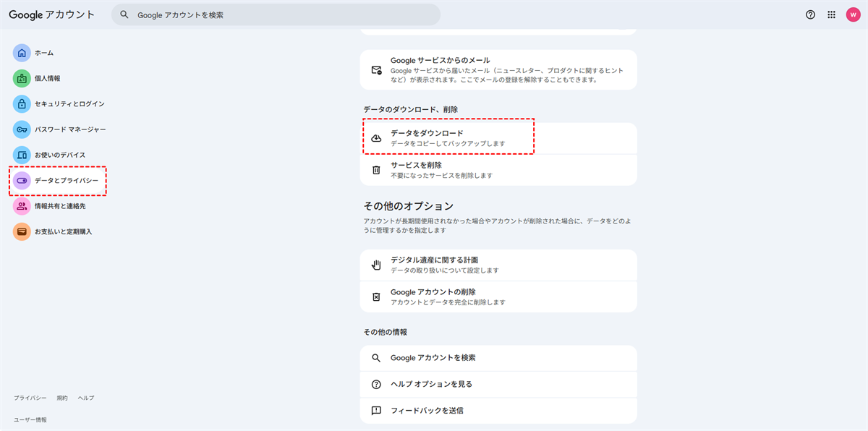
Task: Open 個人情報 in the sidebar
Action: click(x=48, y=78)
